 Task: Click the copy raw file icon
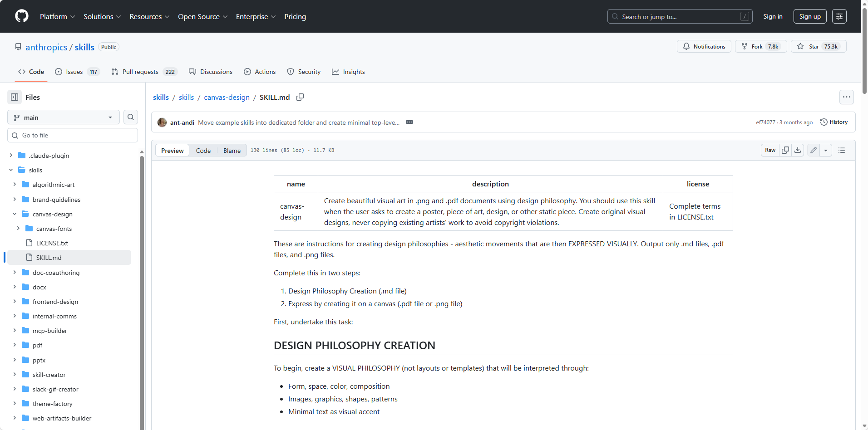click(785, 150)
